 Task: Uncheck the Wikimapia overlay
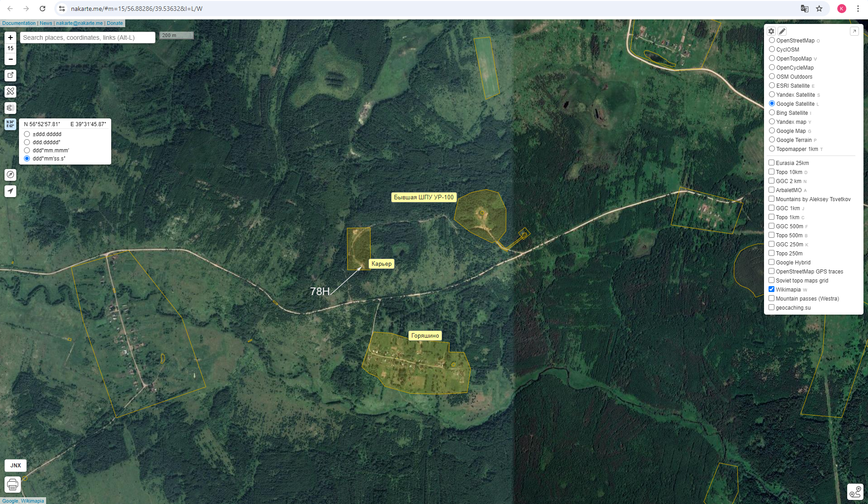pos(771,289)
